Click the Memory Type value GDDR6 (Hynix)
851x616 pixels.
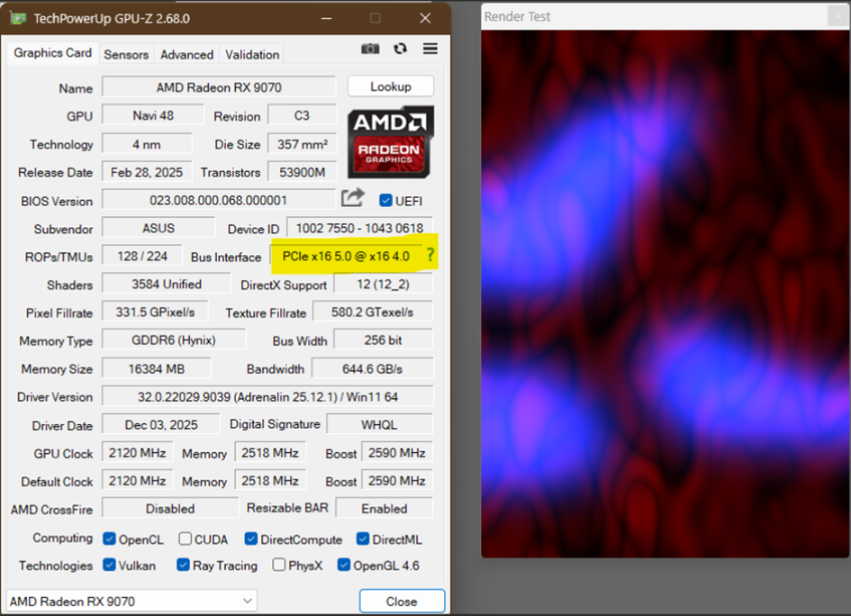tap(174, 340)
